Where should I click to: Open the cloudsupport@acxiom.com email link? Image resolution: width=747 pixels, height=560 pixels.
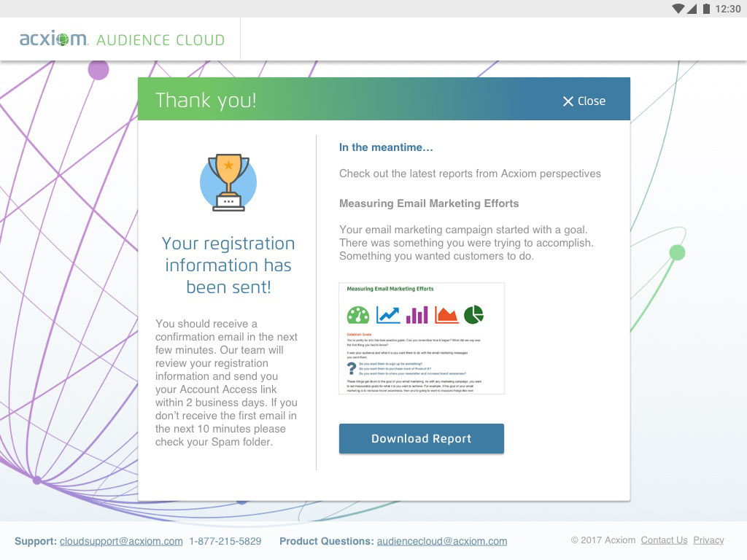coord(121,541)
